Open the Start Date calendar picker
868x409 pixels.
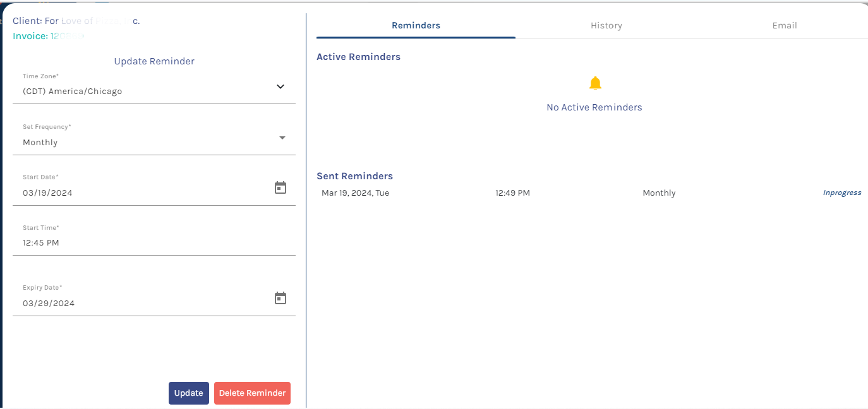[x=280, y=187]
